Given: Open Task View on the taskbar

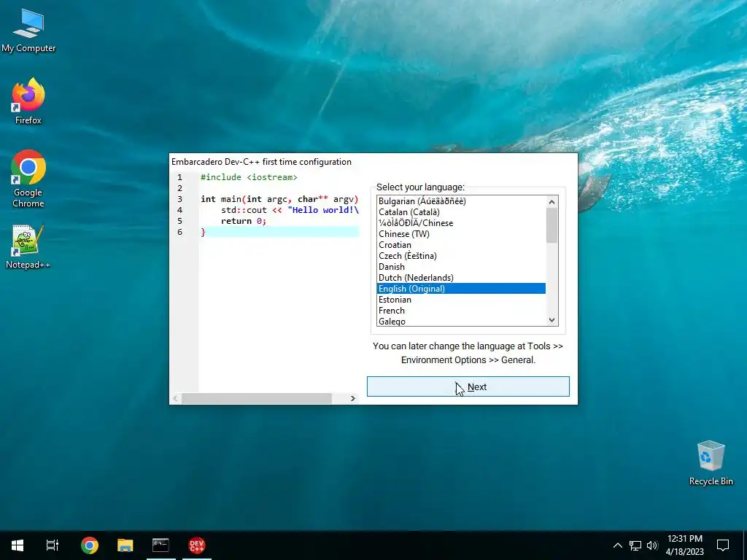Looking at the screenshot, I should pyautogui.click(x=53, y=545).
